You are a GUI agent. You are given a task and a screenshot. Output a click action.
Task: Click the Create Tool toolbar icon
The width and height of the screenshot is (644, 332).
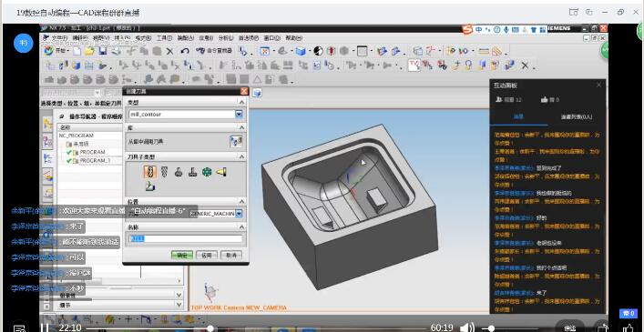63,65
